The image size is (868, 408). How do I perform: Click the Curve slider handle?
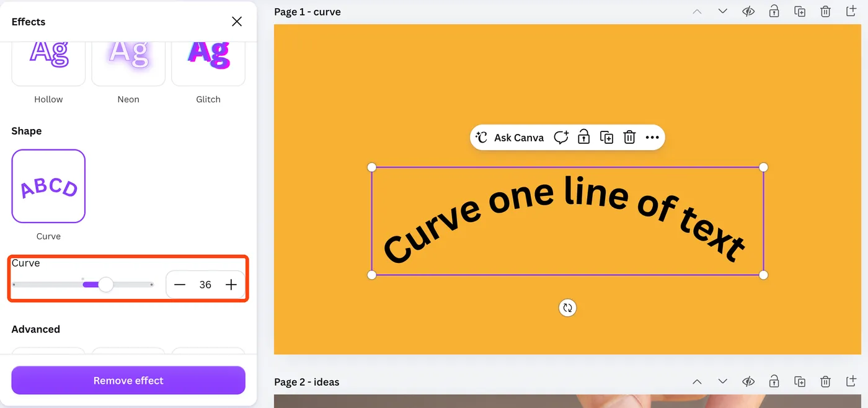(106, 285)
